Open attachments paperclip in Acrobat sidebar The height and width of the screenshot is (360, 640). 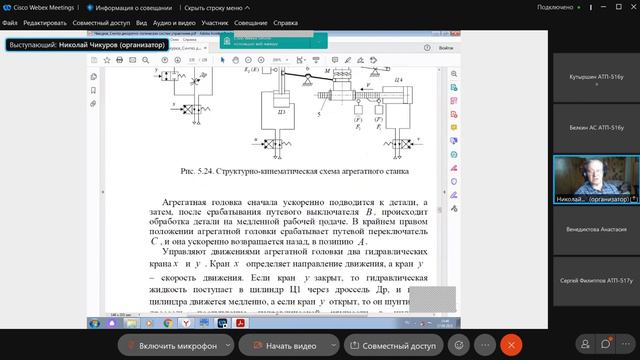[93, 104]
